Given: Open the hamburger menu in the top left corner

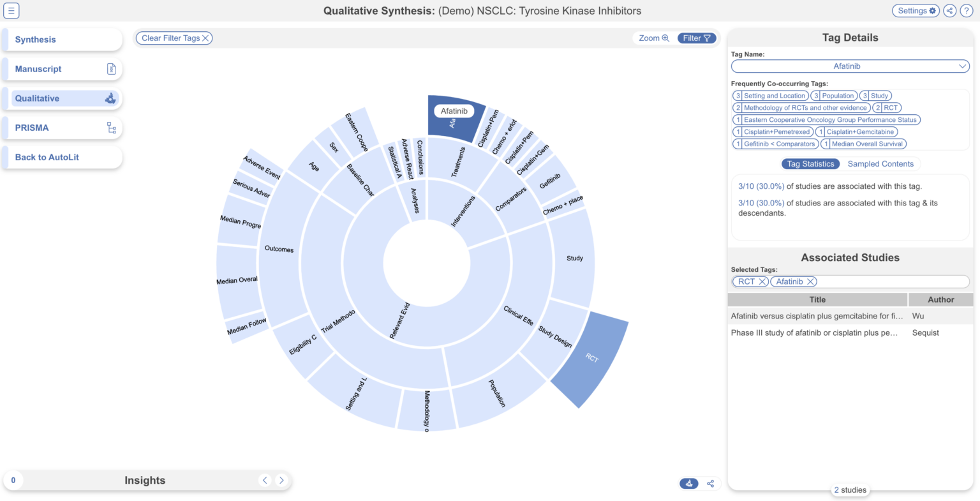Looking at the screenshot, I should click(11, 10).
